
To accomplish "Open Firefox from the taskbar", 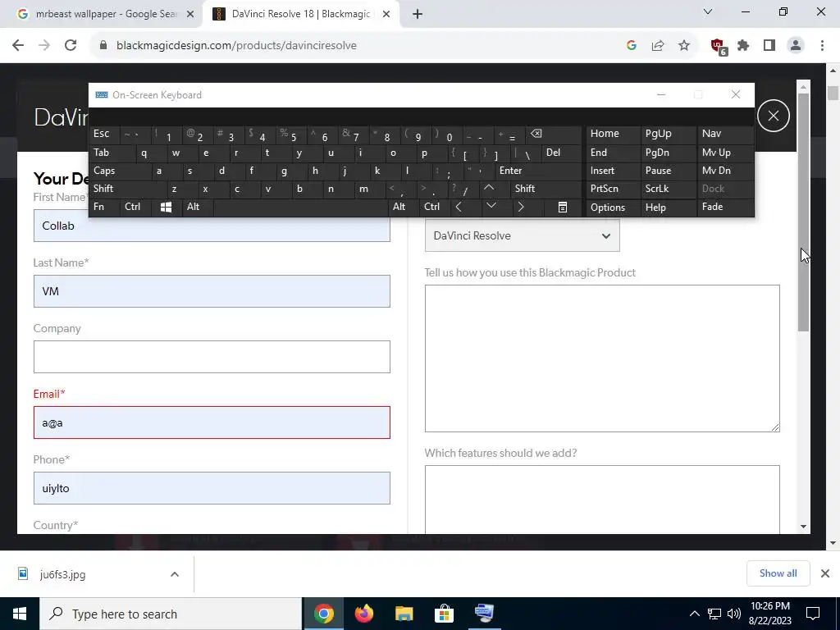I will pyautogui.click(x=363, y=614).
